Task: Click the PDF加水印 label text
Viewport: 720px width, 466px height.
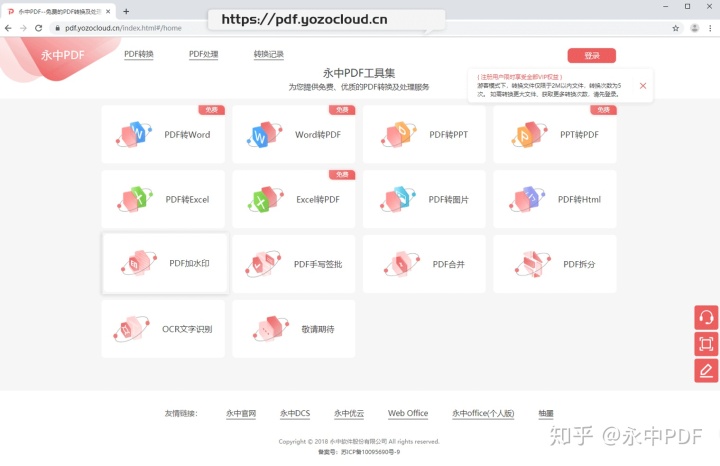Action: pos(189,263)
